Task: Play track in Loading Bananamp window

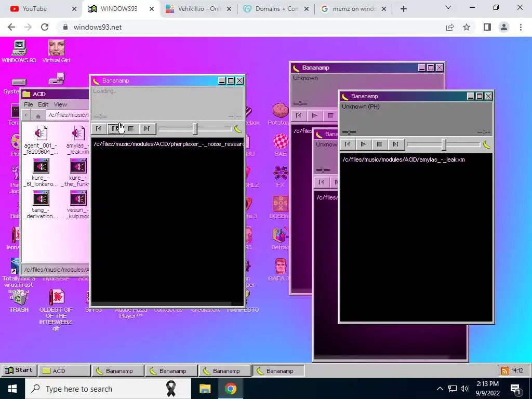Action: (x=115, y=129)
